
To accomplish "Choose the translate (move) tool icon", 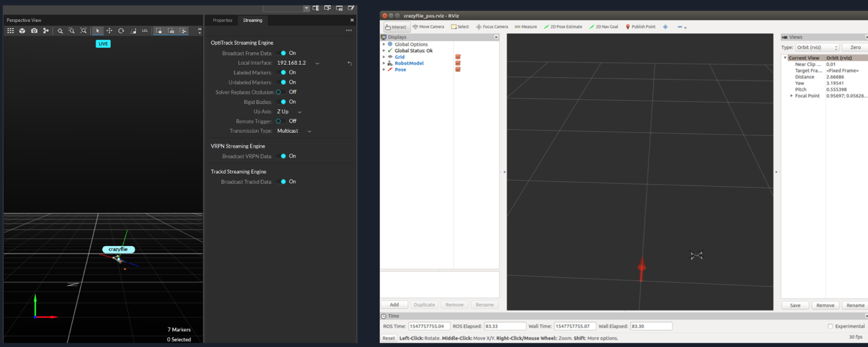I will click(109, 31).
